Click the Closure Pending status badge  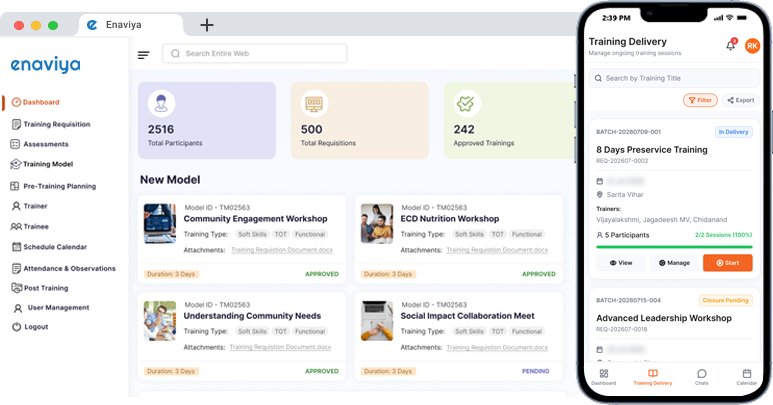(725, 301)
